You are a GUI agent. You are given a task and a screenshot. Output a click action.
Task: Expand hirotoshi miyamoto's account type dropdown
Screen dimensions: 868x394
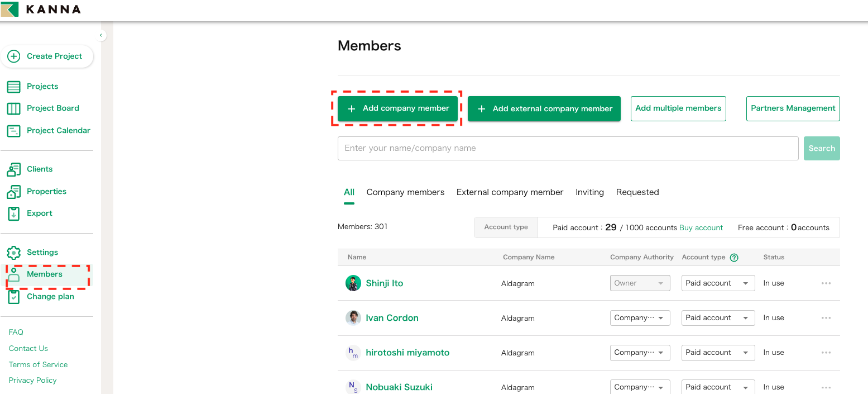point(718,353)
